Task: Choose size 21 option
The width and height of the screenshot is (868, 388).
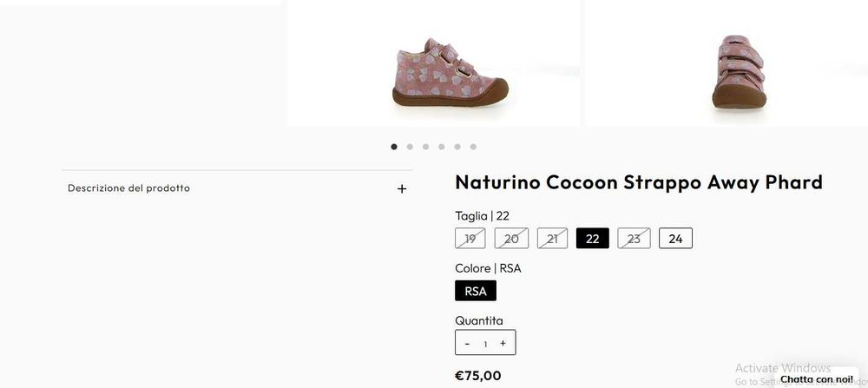Action: coord(552,239)
